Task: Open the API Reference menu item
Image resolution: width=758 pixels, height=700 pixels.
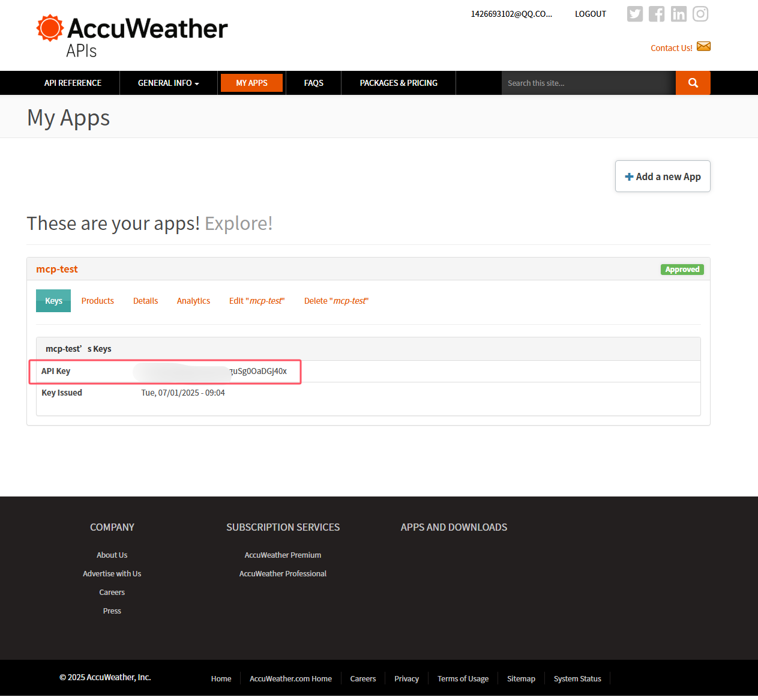Action: (73, 83)
